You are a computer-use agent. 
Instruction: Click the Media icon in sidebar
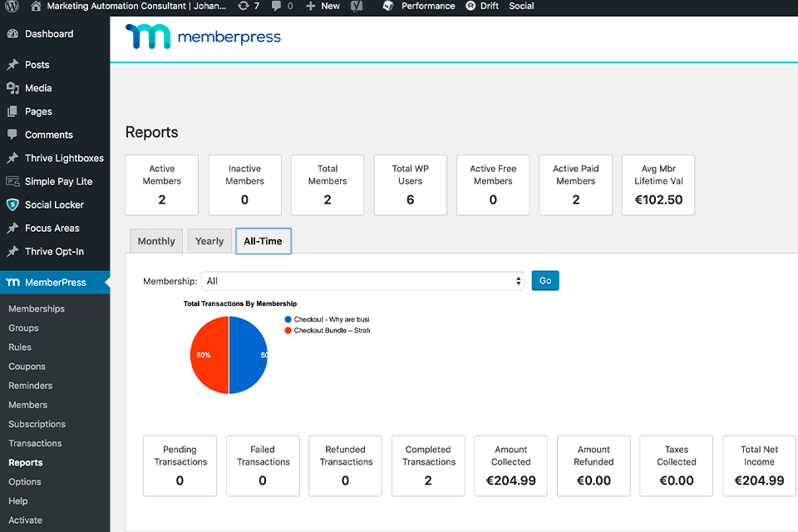[x=12, y=88]
